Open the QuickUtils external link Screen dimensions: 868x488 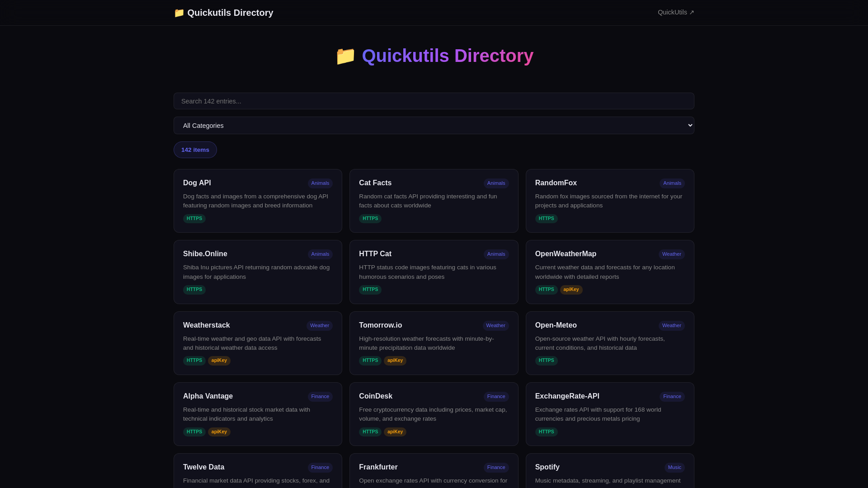[676, 13]
